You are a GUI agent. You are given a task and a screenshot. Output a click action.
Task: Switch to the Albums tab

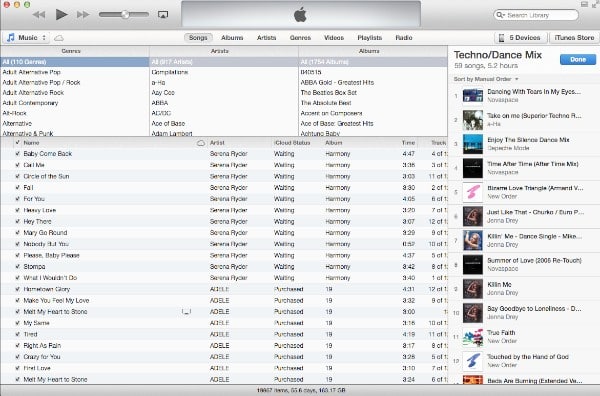point(232,37)
